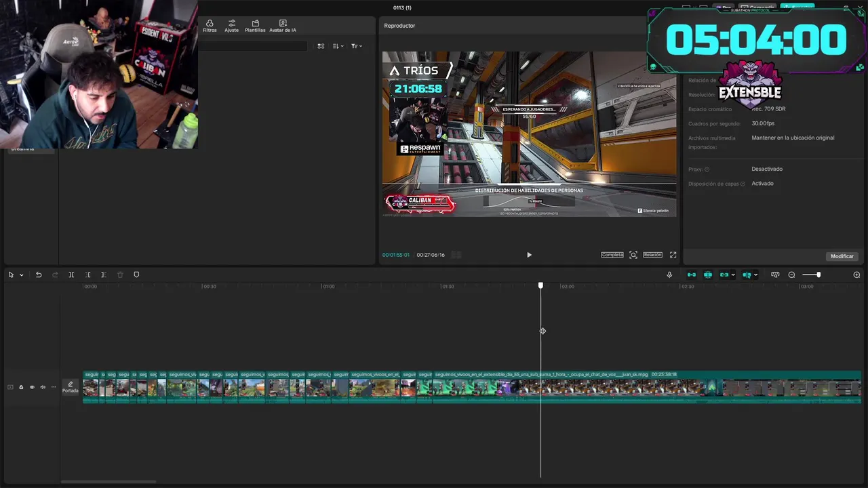Play the preview in the Reproductor
Viewport: 868px width, 488px height.
coord(529,255)
